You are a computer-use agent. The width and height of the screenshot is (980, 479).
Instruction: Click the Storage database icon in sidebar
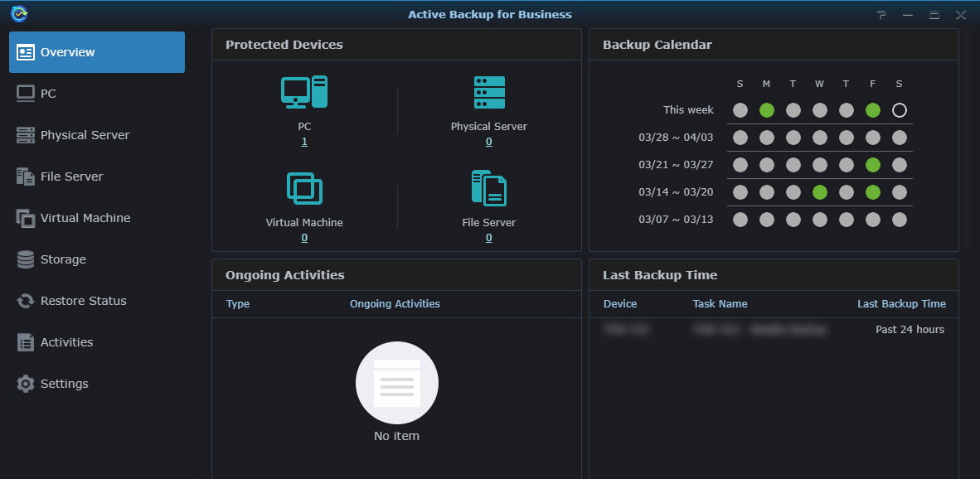point(26,259)
